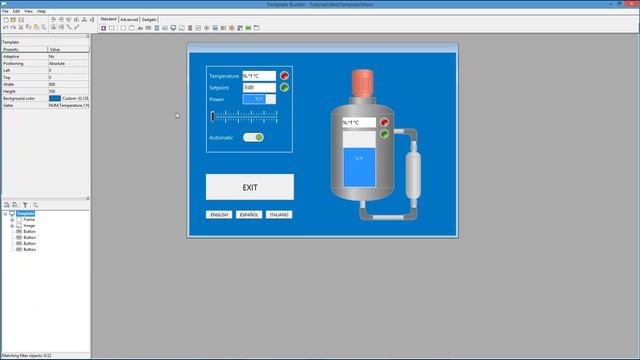Click the Power progress bar
The height and width of the screenshot is (360, 640).
coord(259,99)
